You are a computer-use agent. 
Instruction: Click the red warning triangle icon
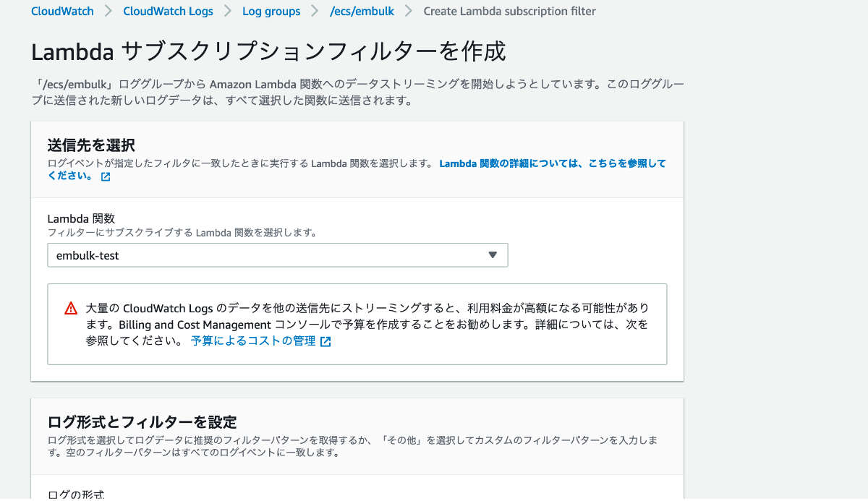(71, 309)
